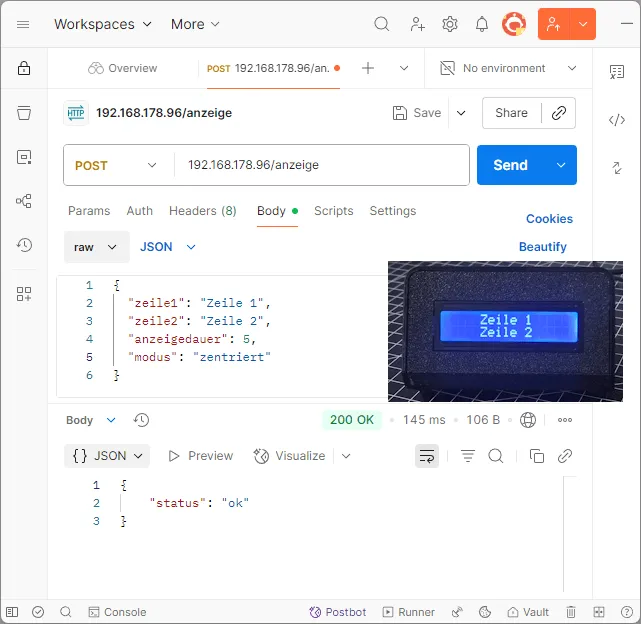Expand the Workspaces menu
This screenshot has height=624, width=641.
(x=103, y=24)
